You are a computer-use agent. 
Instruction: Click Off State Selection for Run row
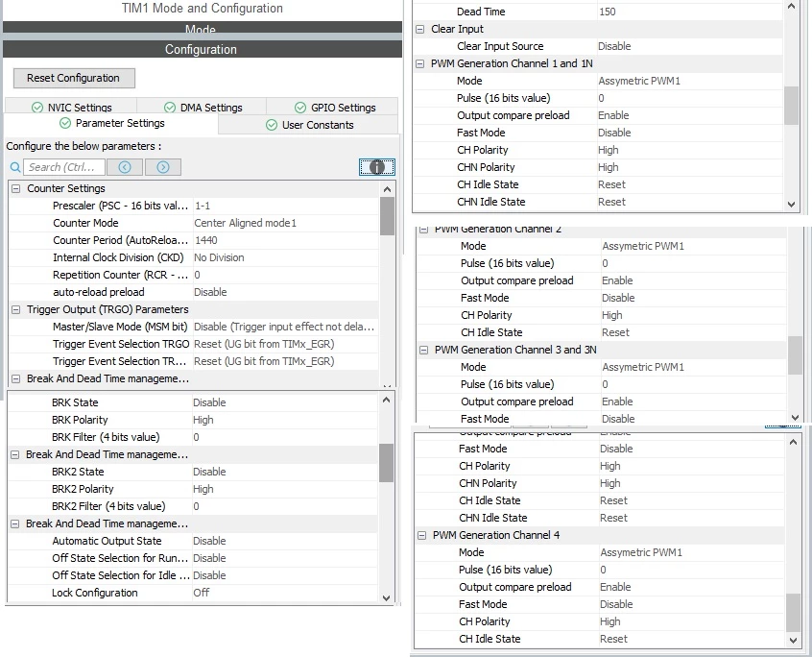point(193,558)
